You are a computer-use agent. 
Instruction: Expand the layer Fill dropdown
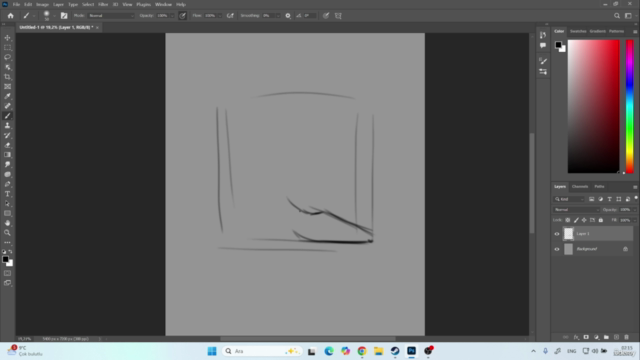pos(635,220)
